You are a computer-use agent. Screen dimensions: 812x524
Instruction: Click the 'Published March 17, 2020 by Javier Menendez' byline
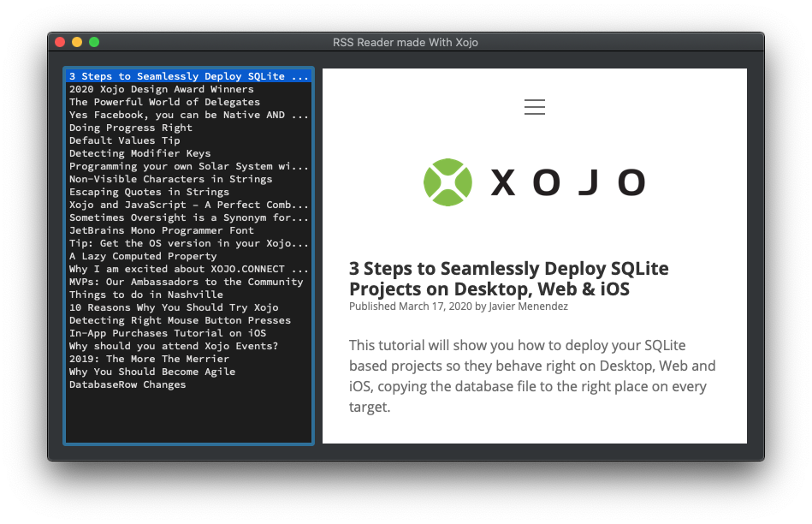click(459, 307)
